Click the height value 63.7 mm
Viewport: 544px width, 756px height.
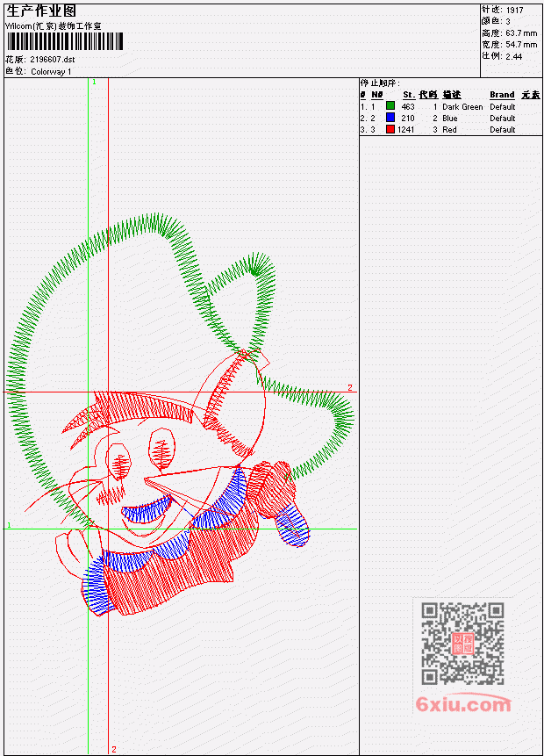tap(521, 32)
